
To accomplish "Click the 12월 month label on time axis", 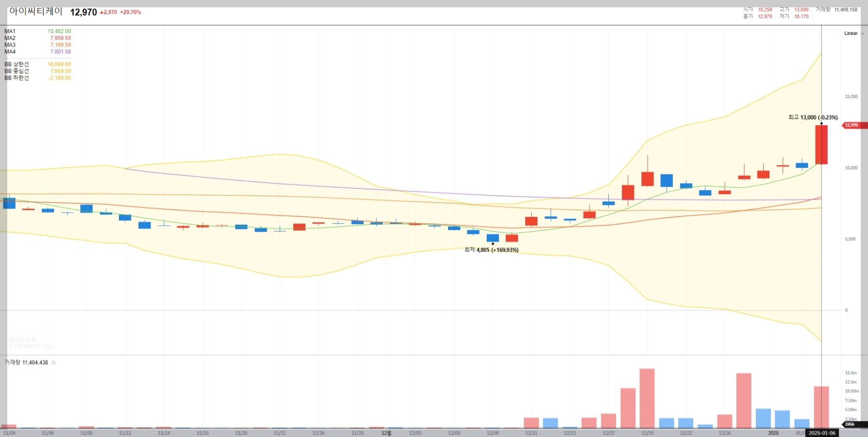I will point(386,433).
